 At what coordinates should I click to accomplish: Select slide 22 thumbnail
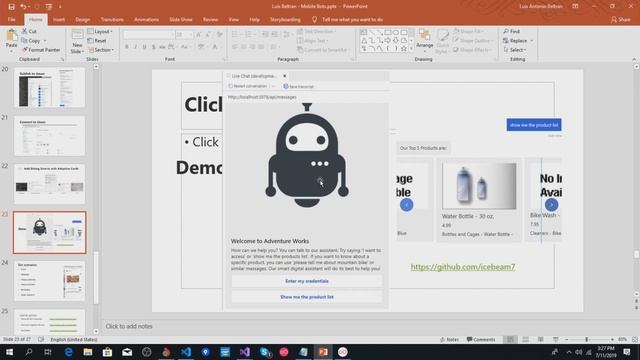[49, 184]
